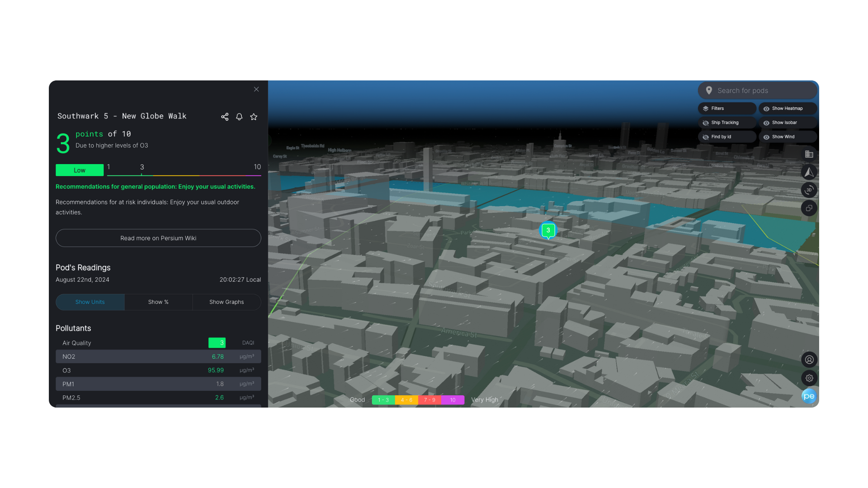Toggle the 3D rotate view button
868x488 pixels.
point(809,190)
